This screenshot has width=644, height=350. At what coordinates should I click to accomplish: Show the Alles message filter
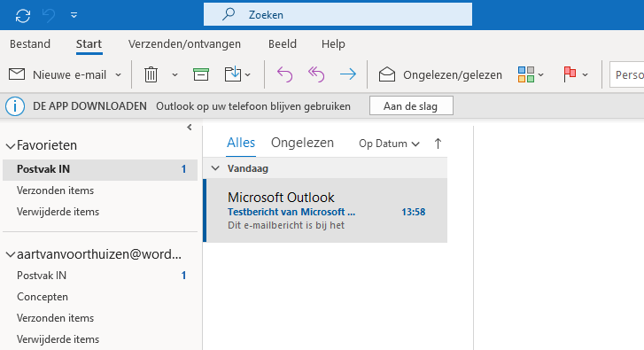241,143
